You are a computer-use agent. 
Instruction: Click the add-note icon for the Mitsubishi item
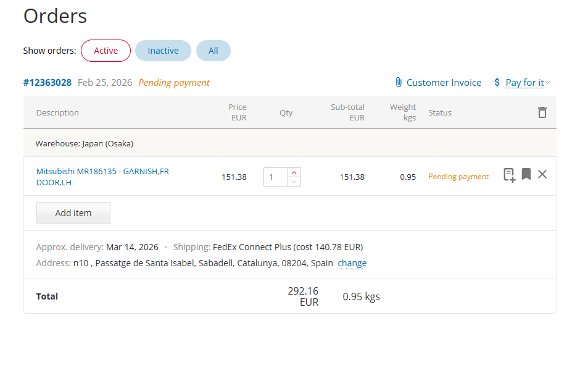[509, 175]
